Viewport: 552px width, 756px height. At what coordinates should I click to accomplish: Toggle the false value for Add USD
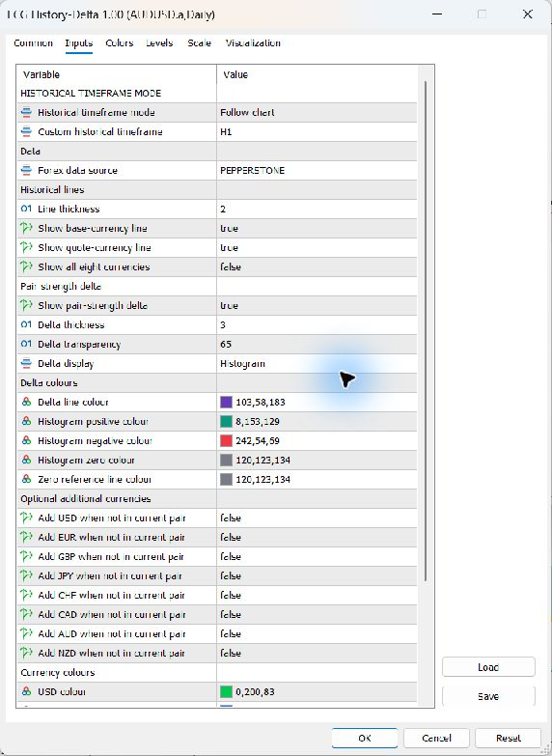click(x=317, y=518)
